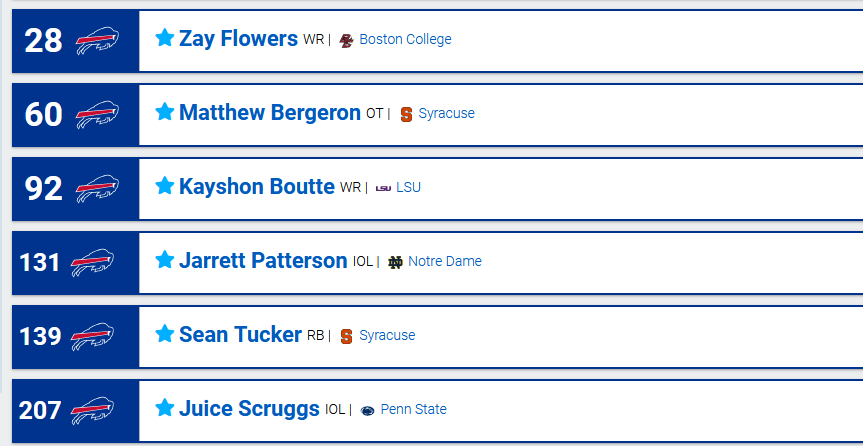
Task: Select the Penn State link
Action: pyautogui.click(x=413, y=409)
